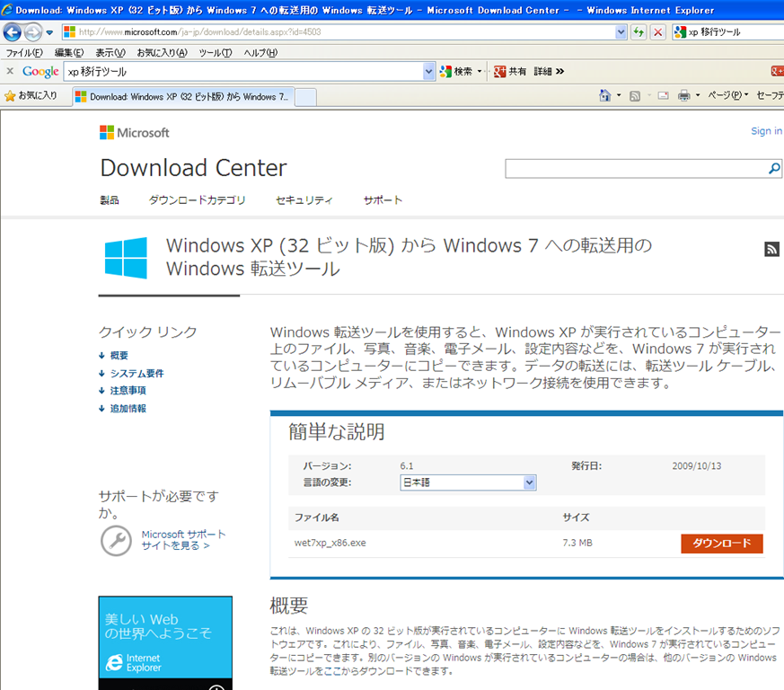
Task: Open the 表示(V) menu
Action: coord(110,52)
